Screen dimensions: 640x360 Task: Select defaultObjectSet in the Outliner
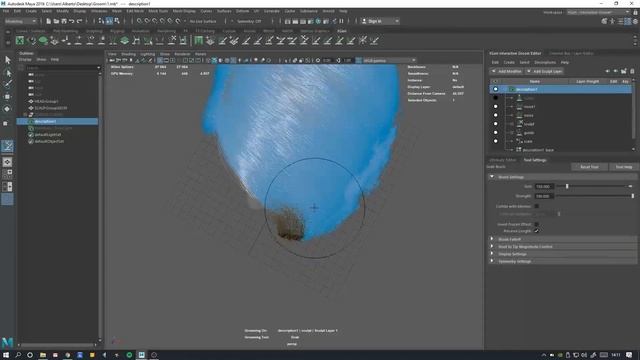click(x=49, y=141)
